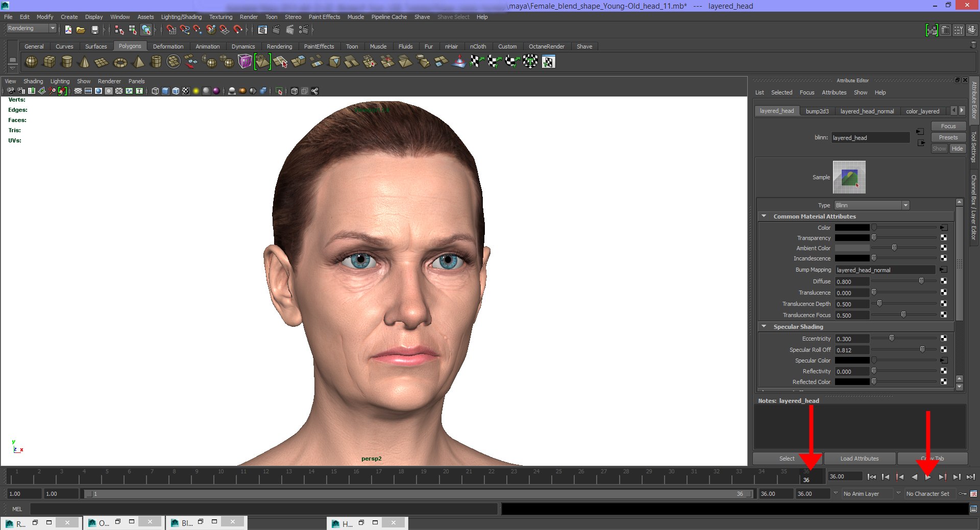Open the Ambient Color swatch
Image resolution: width=980 pixels, height=530 pixels.
click(852, 248)
